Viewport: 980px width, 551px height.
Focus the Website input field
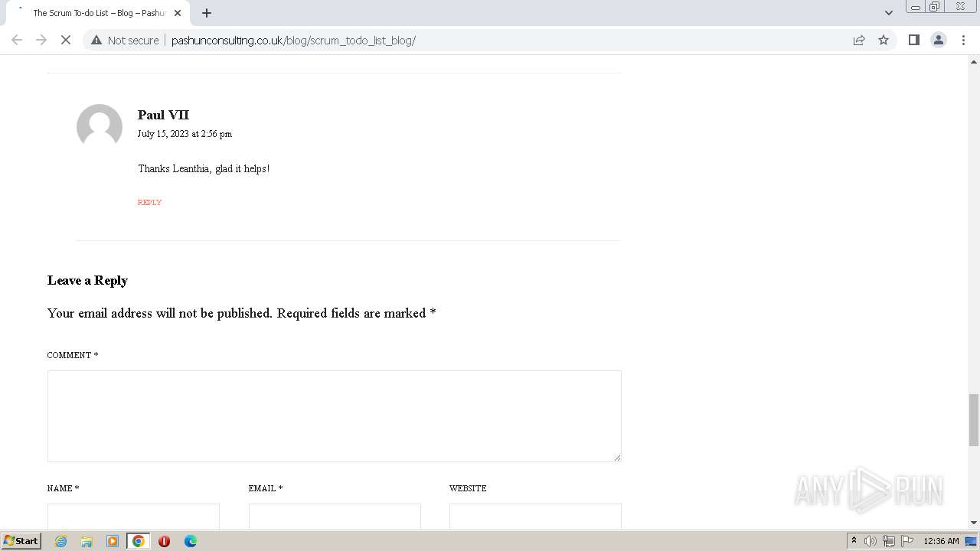pyautogui.click(x=535, y=517)
